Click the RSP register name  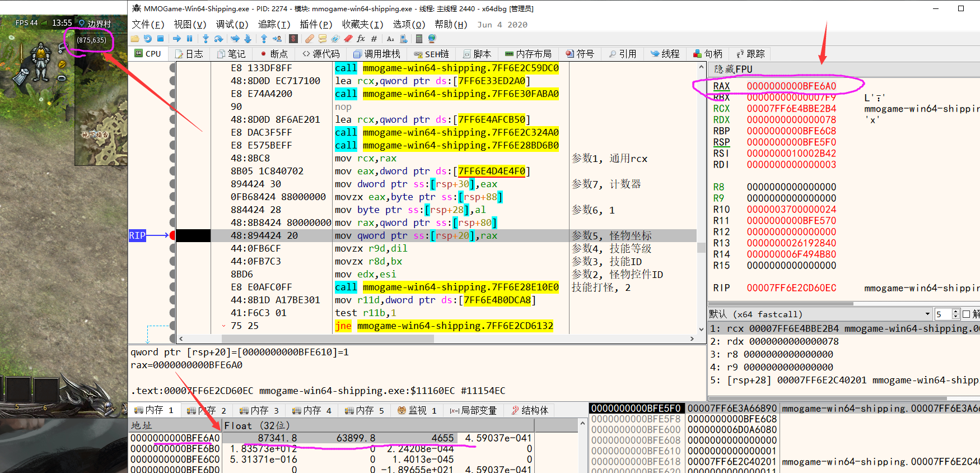click(721, 142)
